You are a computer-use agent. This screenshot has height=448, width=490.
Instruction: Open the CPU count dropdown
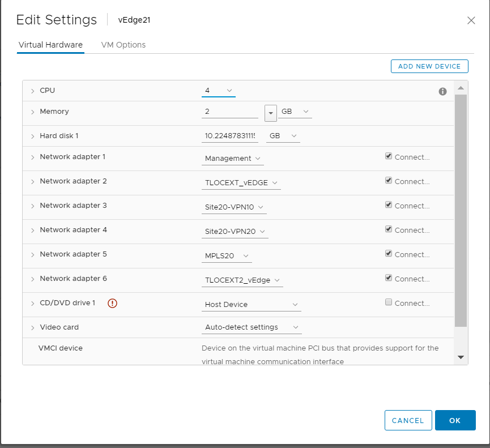tap(219, 91)
